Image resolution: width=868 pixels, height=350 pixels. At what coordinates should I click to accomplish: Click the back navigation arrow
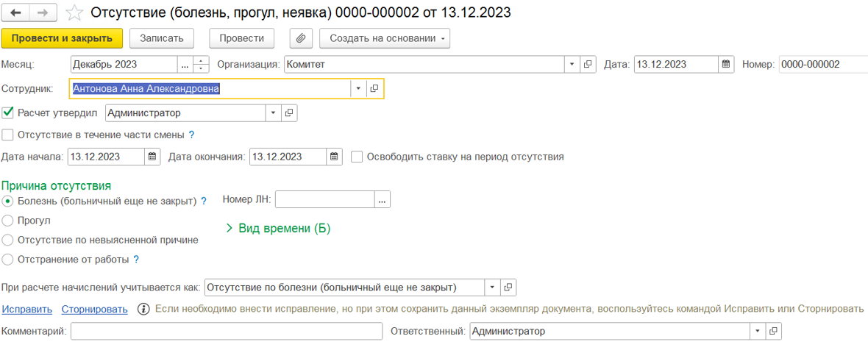coord(16,13)
